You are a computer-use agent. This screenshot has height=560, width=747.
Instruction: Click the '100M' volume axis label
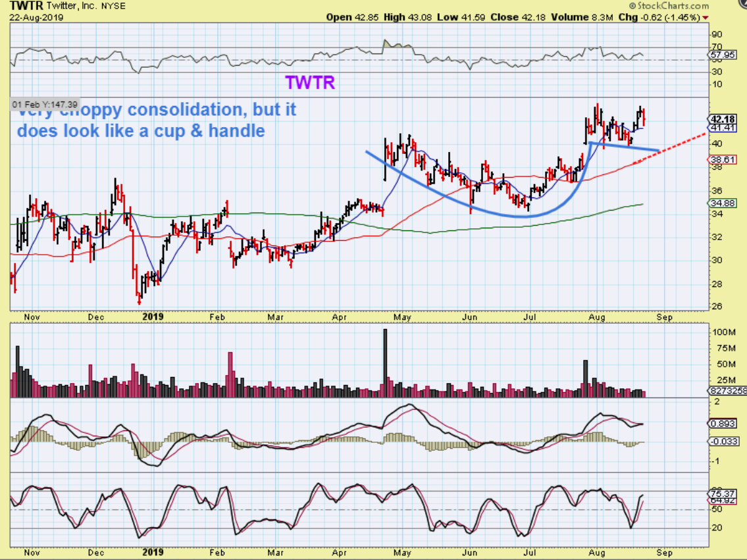pyautogui.click(x=724, y=332)
